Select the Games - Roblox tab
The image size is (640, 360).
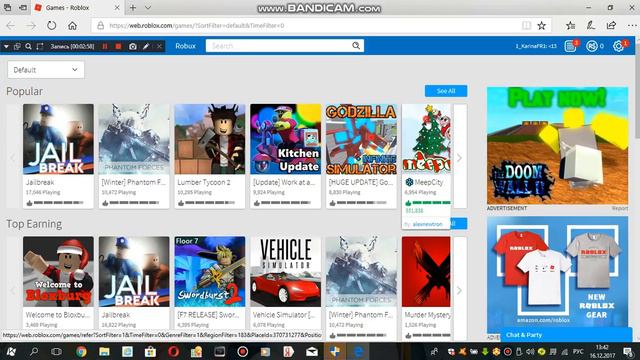(x=78, y=8)
